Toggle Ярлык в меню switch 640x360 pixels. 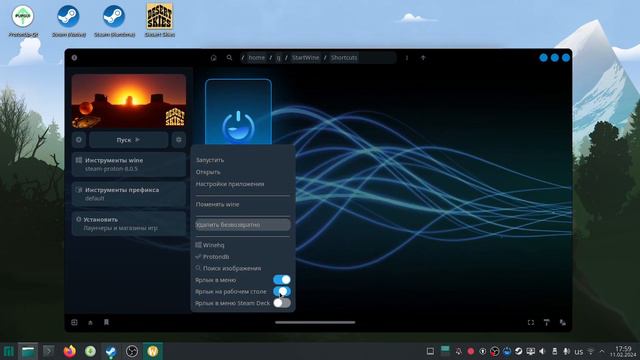tap(282, 280)
